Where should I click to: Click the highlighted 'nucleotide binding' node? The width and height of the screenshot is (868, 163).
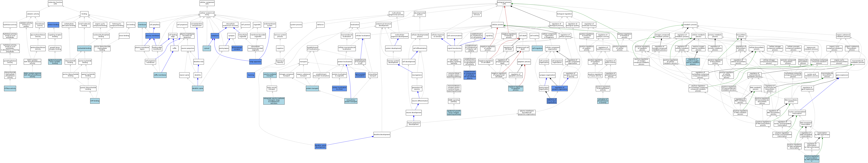click(x=84, y=48)
